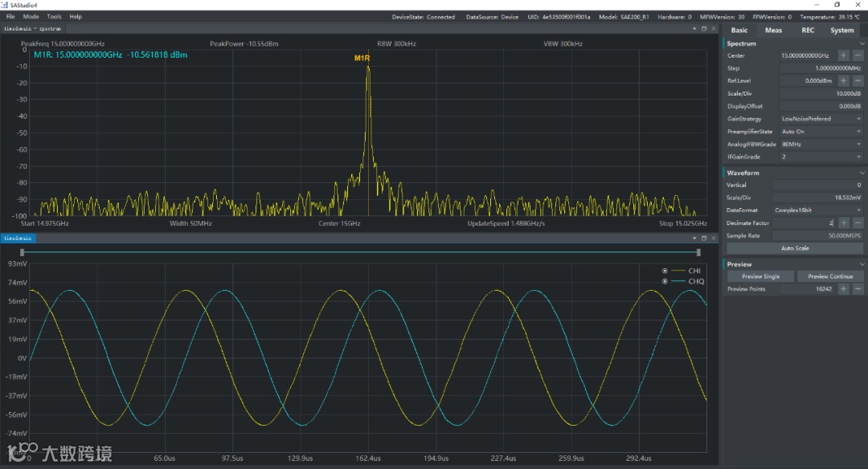Viewport: 868px width, 469px height.
Task: Close the timedomain pane
Action: pos(714,239)
